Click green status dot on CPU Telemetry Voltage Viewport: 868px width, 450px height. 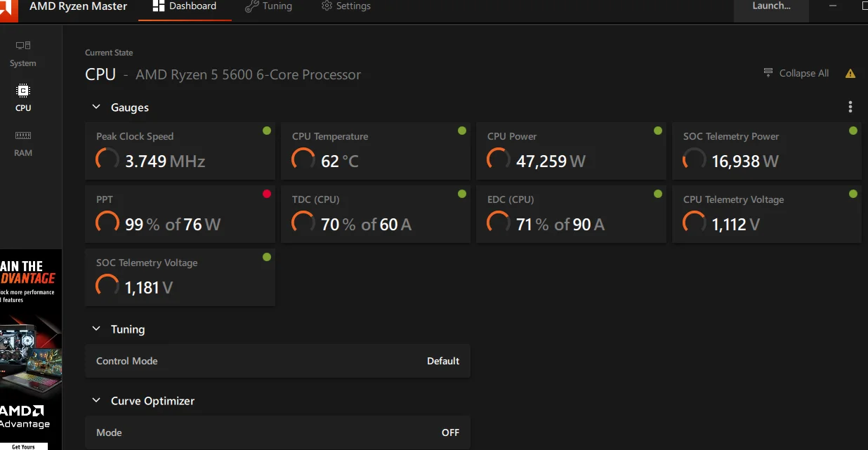tap(853, 194)
